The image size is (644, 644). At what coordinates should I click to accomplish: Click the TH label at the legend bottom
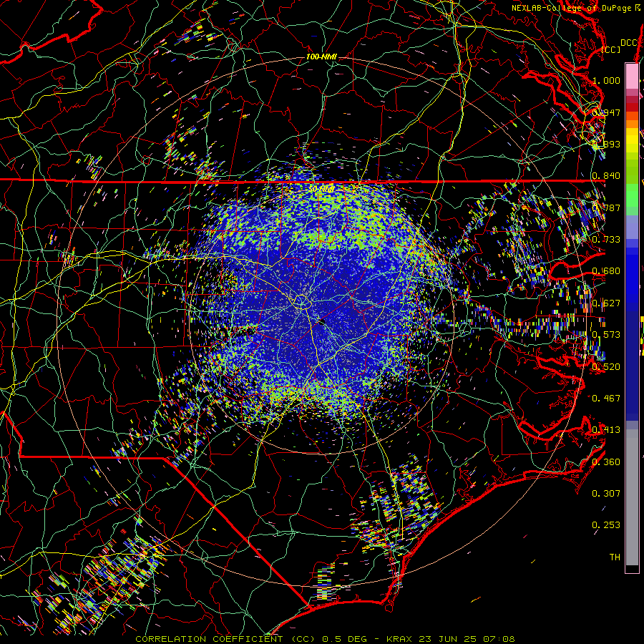tap(615, 557)
